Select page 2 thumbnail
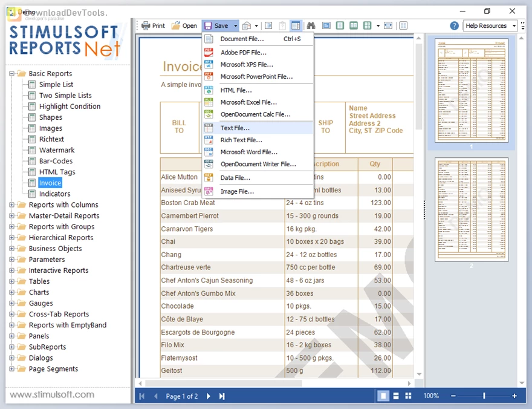532x409 pixels. click(x=471, y=210)
